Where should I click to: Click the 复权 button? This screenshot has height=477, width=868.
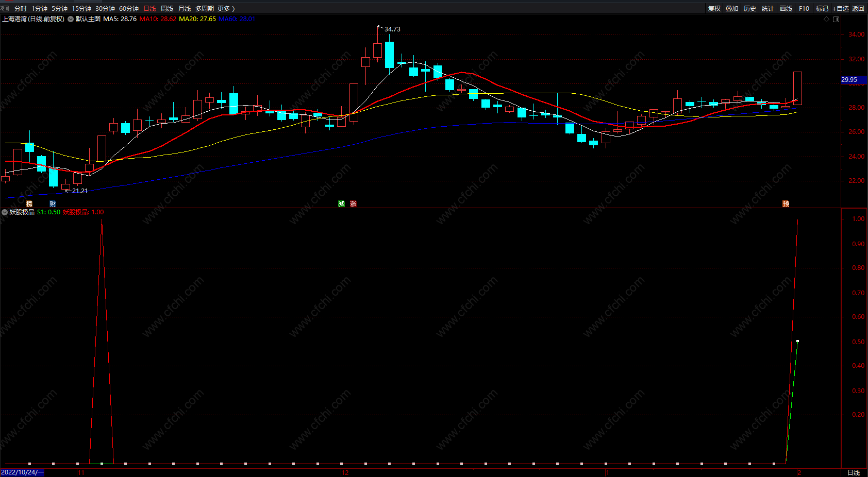pos(714,8)
